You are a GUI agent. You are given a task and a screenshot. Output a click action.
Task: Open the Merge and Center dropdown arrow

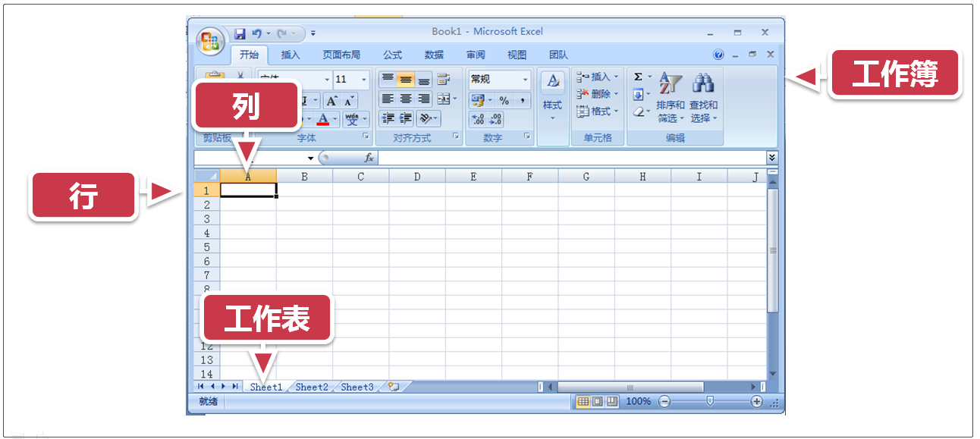(x=454, y=99)
